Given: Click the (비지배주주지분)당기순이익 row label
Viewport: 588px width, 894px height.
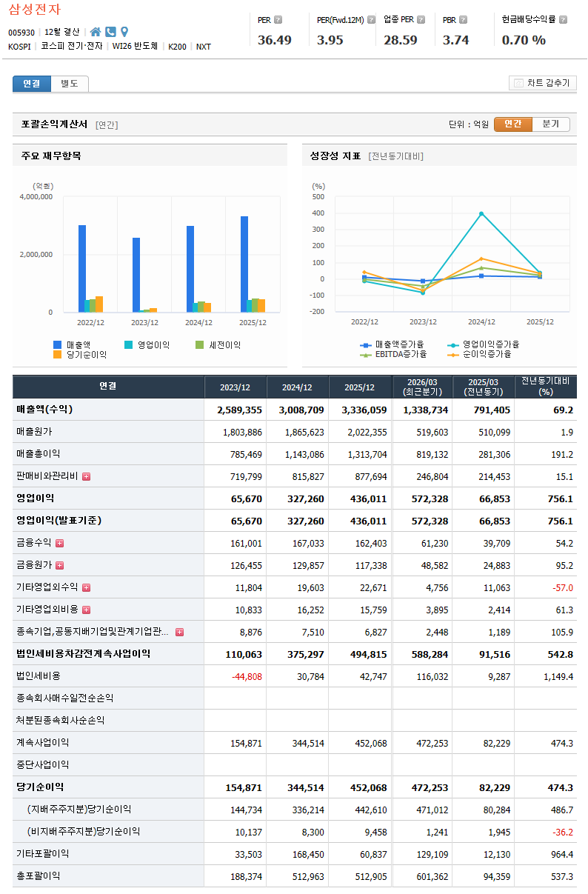Looking at the screenshot, I should click(84, 832).
